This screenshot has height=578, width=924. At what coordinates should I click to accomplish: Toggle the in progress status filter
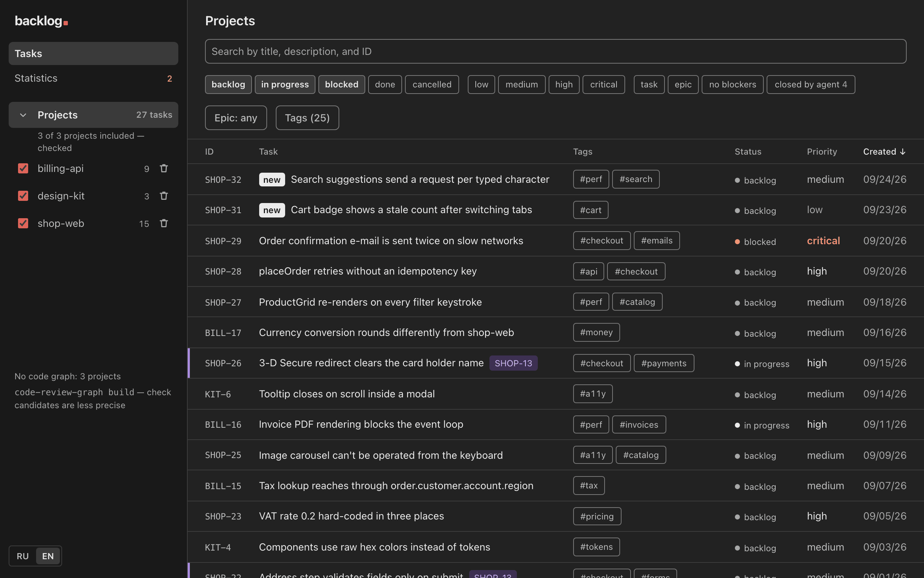[285, 85]
